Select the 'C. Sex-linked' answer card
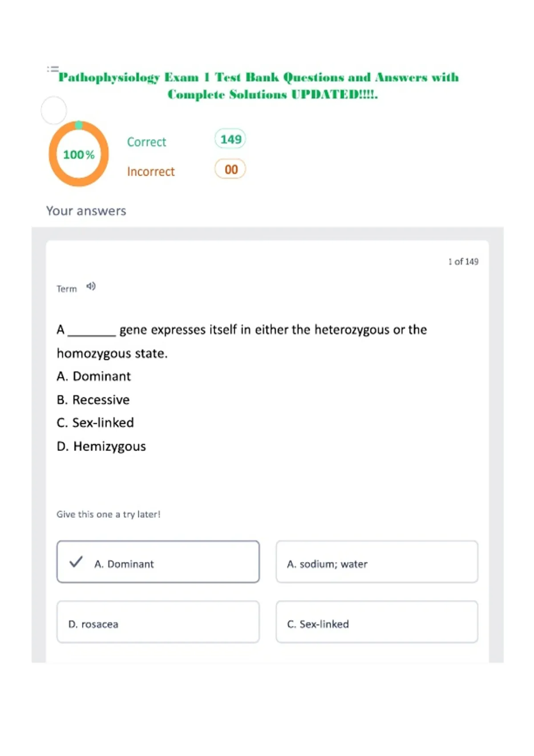The height and width of the screenshot is (756, 534). [377, 622]
